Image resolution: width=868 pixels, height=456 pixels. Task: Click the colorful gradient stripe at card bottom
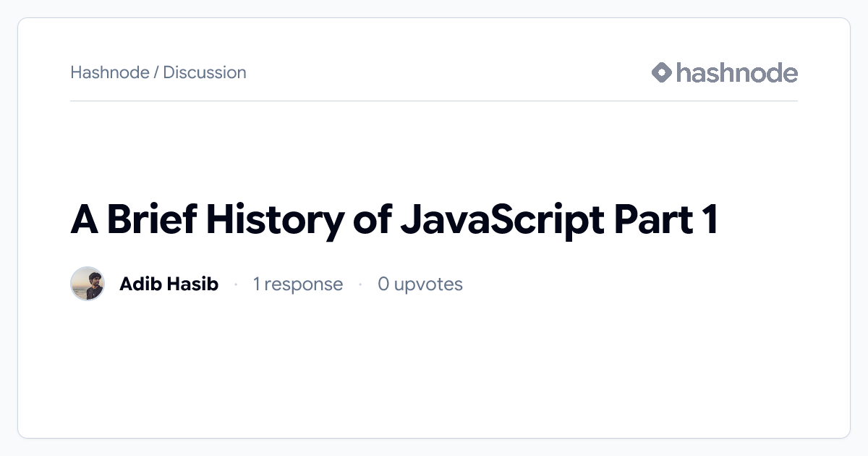tap(434, 434)
